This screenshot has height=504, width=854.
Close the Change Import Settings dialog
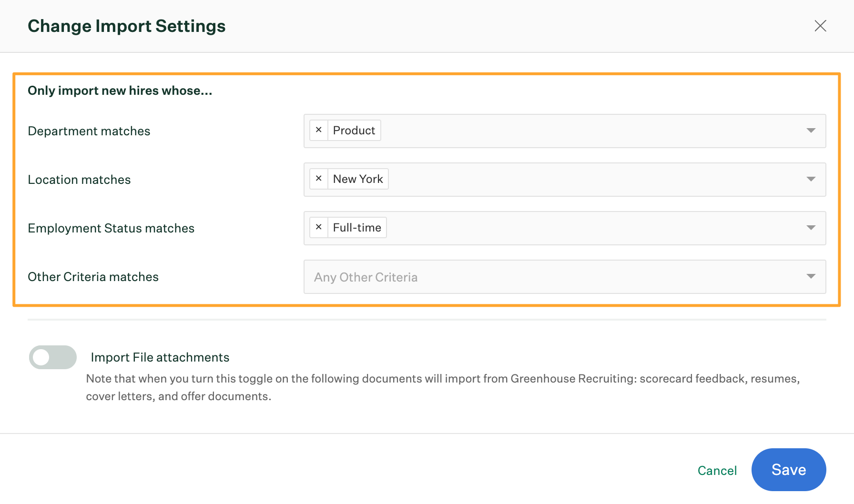820,26
